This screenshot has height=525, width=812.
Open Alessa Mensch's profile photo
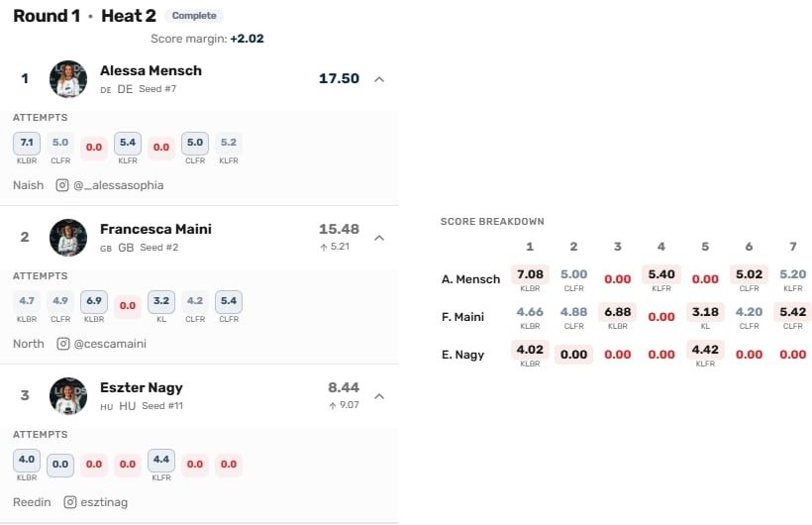(x=68, y=79)
